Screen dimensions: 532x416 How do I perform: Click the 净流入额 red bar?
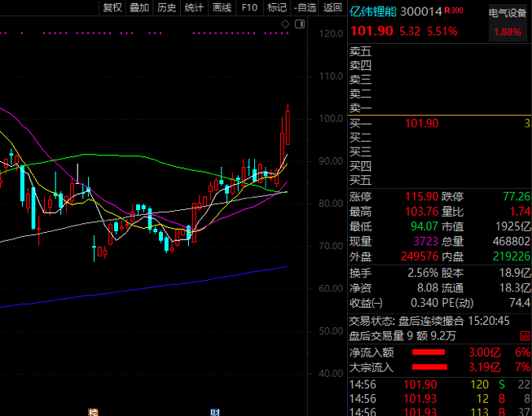pos(429,353)
